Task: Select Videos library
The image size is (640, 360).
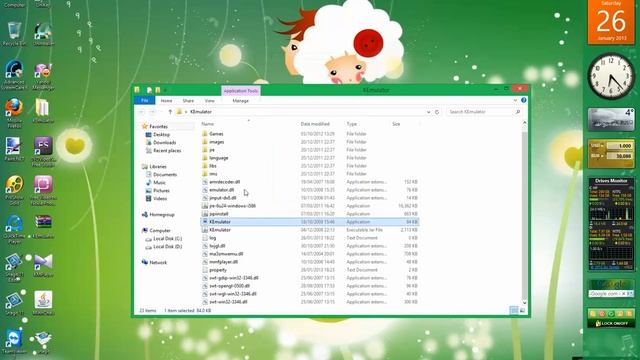Action: [160, 199]
